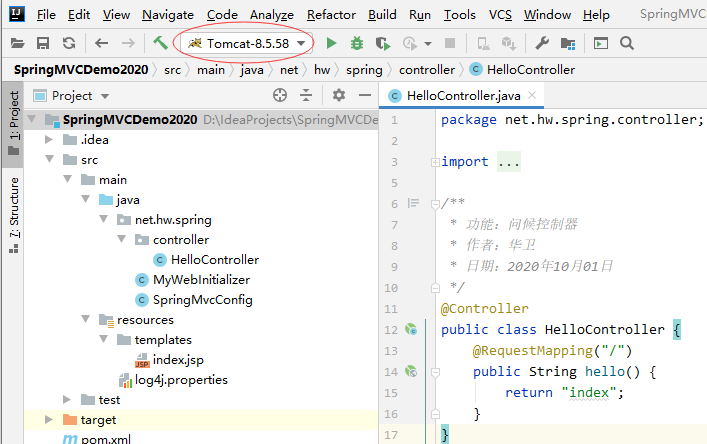The height and width of the screenshot is (444, 707).
Task: Click the Stop square button
Action: point(450,43)
